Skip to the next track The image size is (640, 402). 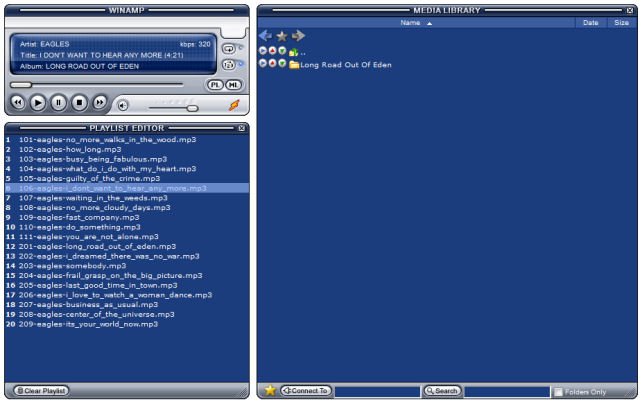pos(100,102)
